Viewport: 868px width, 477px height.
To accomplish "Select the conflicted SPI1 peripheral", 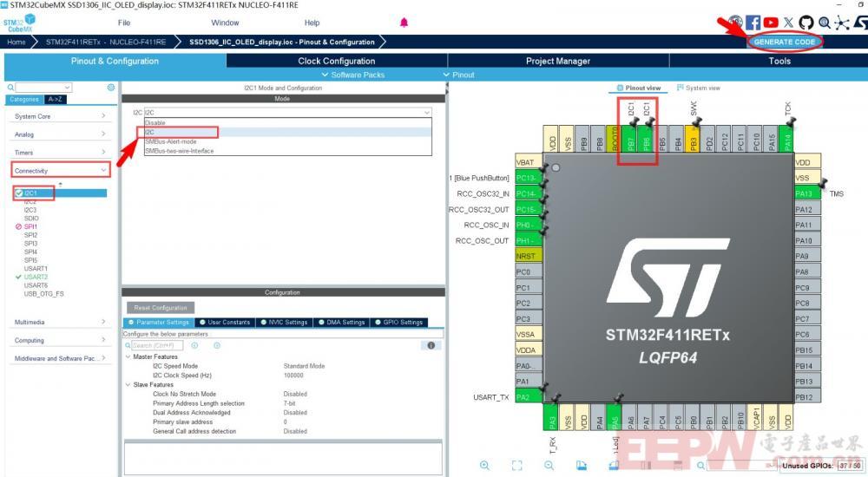I will coord(30,226).
